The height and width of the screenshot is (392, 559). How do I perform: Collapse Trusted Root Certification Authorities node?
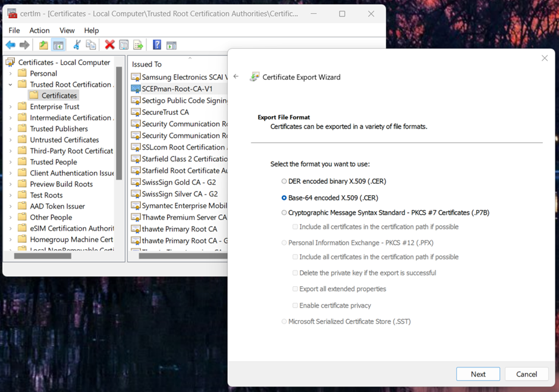point(10,84)
